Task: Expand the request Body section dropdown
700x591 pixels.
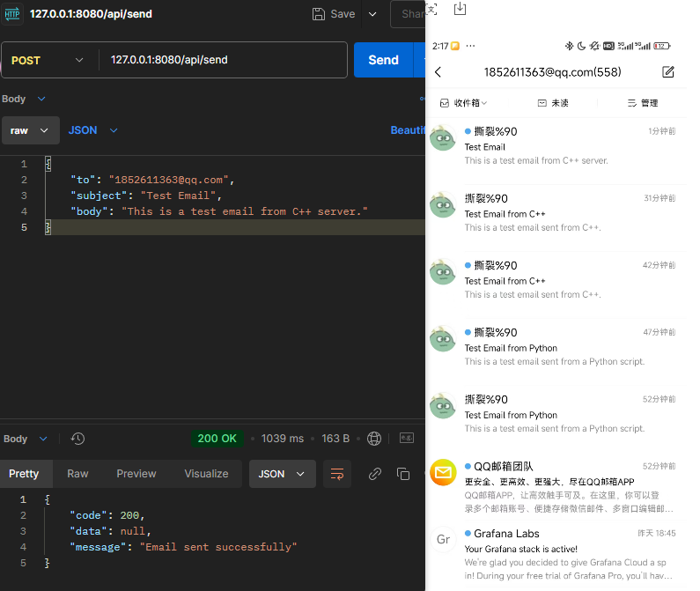Action: [x=41, y=99]
